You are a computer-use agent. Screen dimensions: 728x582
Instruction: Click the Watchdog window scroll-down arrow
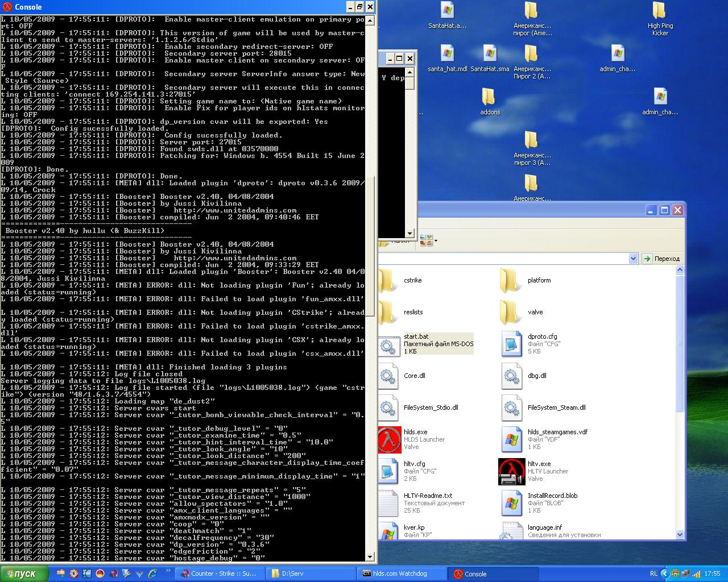[x=409, y=233]
